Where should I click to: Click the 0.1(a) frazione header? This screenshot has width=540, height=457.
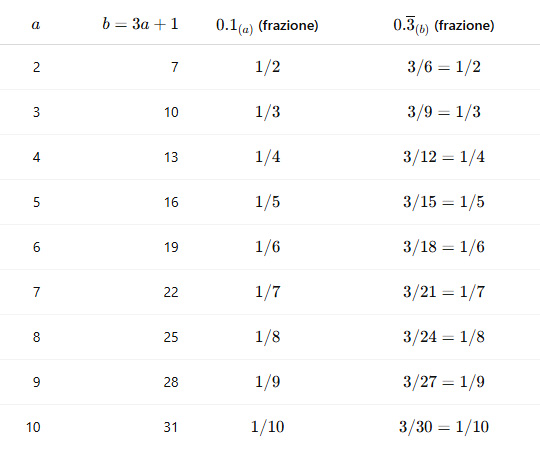coord(267,25)
